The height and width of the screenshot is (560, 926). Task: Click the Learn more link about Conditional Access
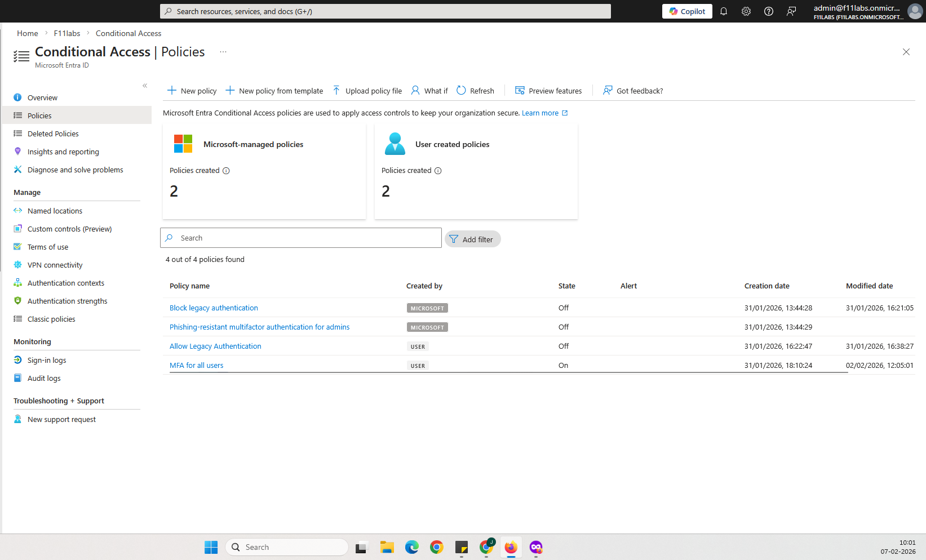540,113
